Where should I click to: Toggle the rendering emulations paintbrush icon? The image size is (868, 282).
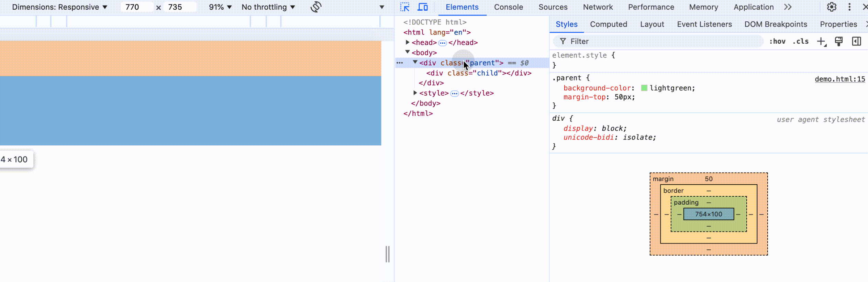pos(839,41)
